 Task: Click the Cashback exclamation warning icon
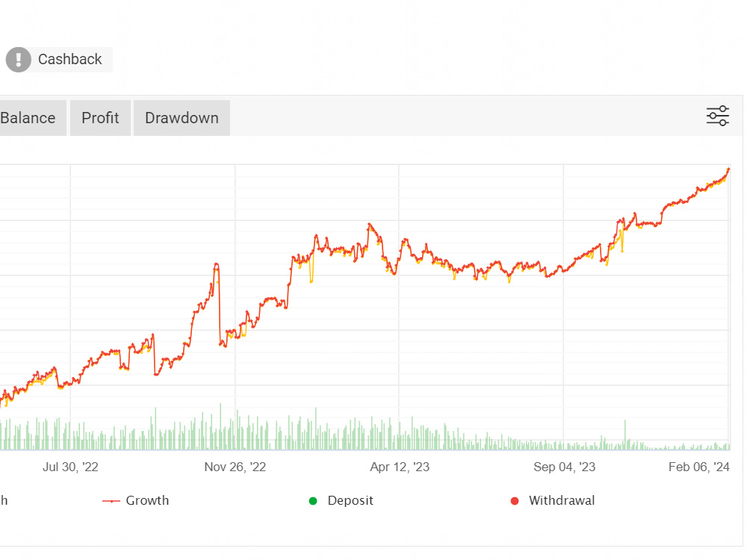pyautogui.click(x=19, y=60)
